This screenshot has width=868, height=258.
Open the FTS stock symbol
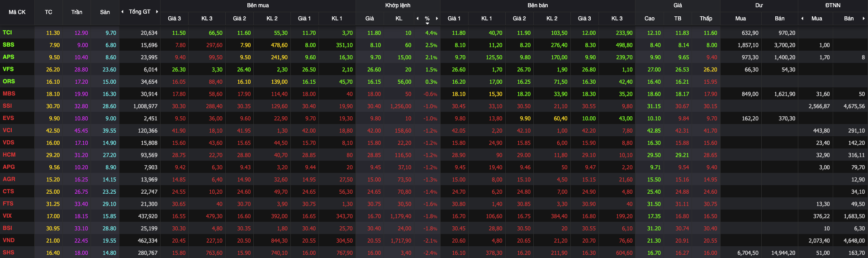[8, 204]
